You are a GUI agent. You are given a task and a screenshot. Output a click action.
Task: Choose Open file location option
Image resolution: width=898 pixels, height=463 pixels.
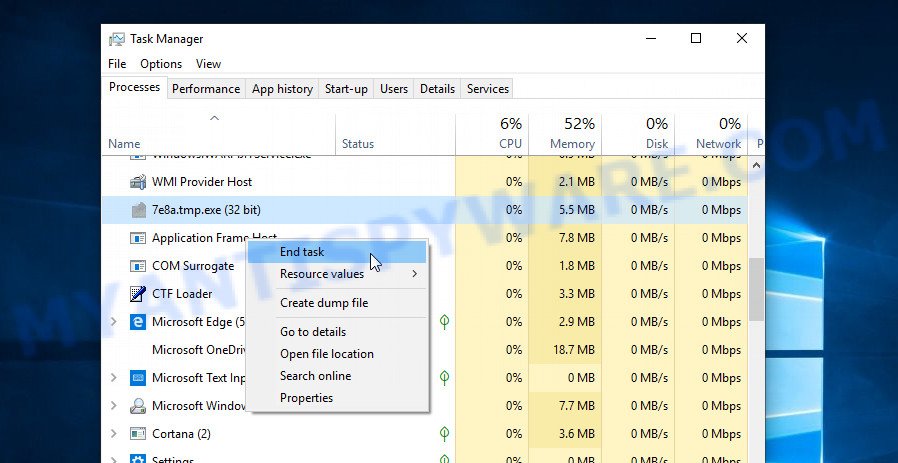[337, 354]
